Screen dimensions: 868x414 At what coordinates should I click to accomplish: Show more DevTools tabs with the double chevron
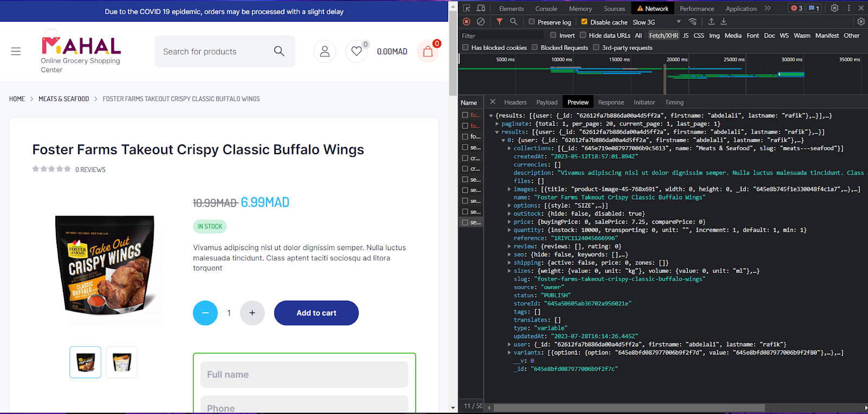[768, 8]
